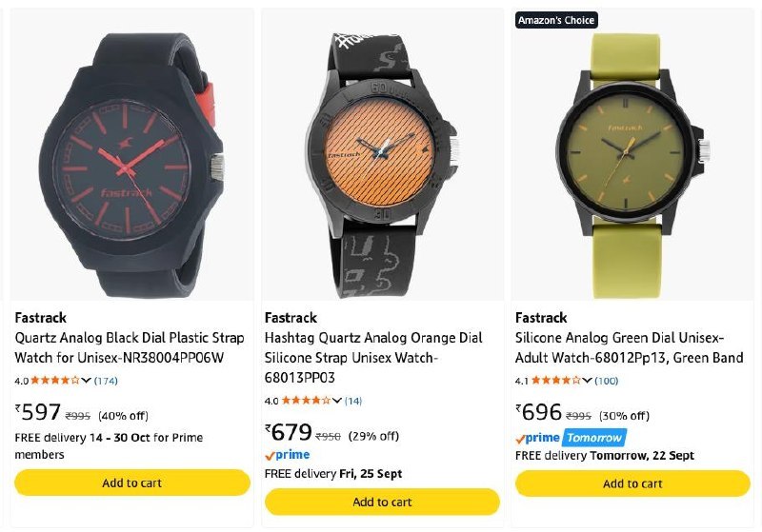
Task: Open Silicone Analog Green Dial Unisex title link
Action: (x=630, y=347)
